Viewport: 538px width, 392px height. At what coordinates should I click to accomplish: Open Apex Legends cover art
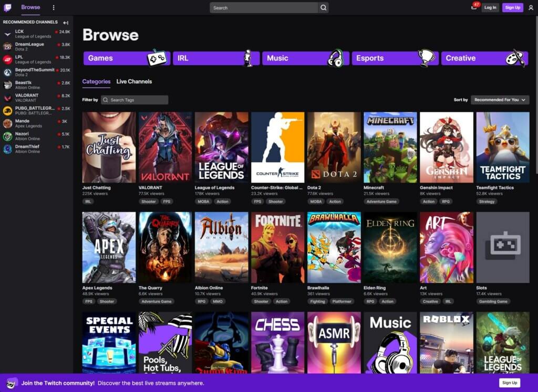[109, 247]
